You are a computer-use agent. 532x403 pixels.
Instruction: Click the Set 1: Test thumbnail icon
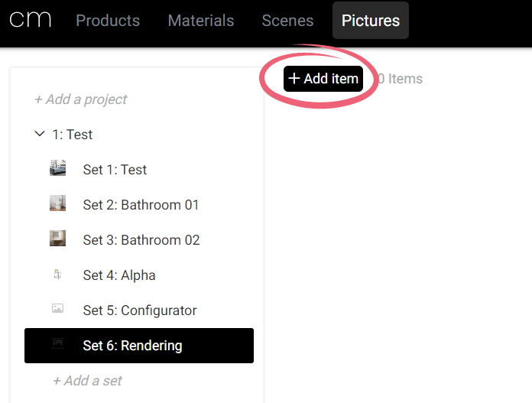click(57, 169)
